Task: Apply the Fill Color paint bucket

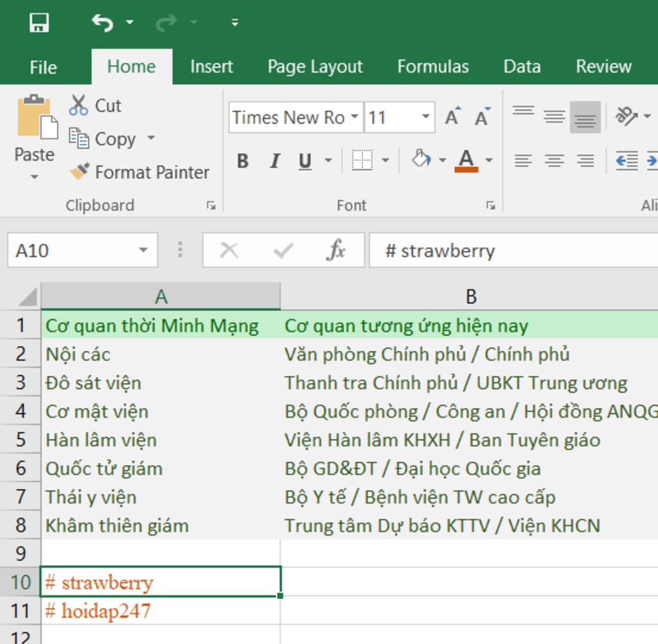Action: [x=421, y=159]
